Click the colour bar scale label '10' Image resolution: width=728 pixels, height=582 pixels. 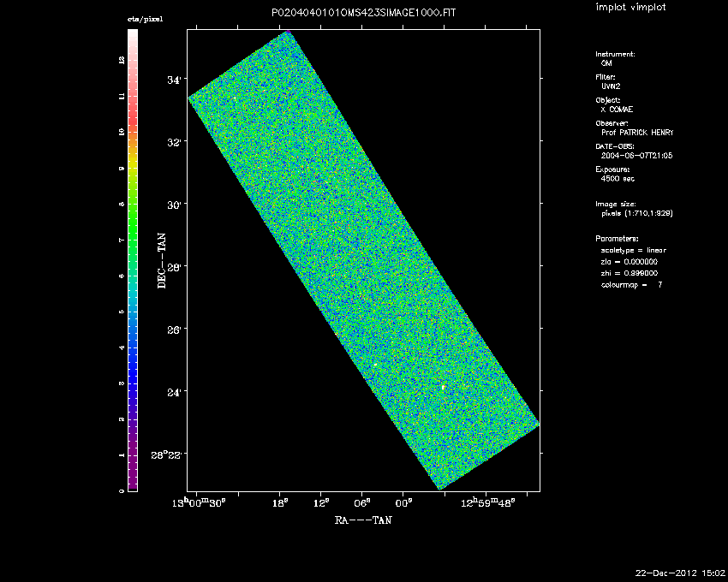(x=122, y=133)
